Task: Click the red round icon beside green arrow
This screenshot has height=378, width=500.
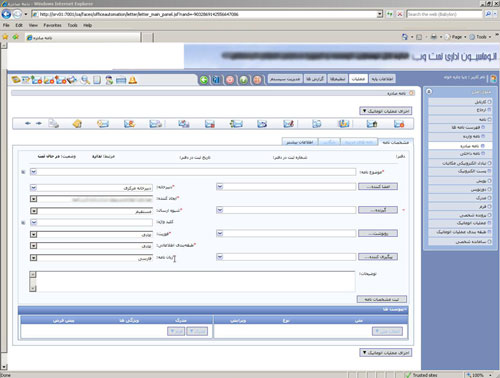Action: point(230,80)
